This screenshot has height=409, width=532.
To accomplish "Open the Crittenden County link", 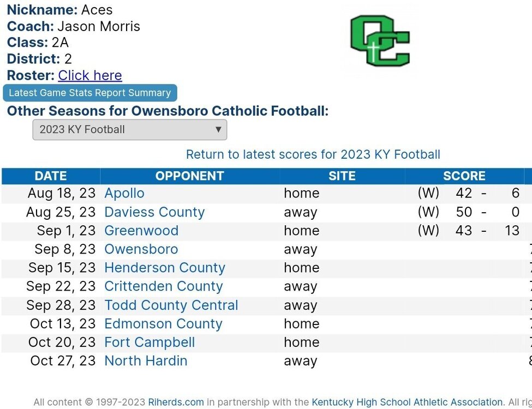I will point(164,286).
